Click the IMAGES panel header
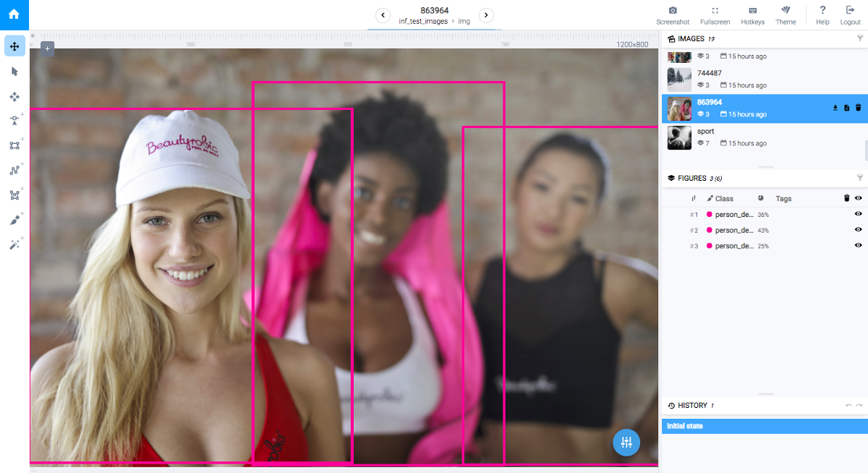The width and height of the screenshot is (868, 473). [765, 39]
